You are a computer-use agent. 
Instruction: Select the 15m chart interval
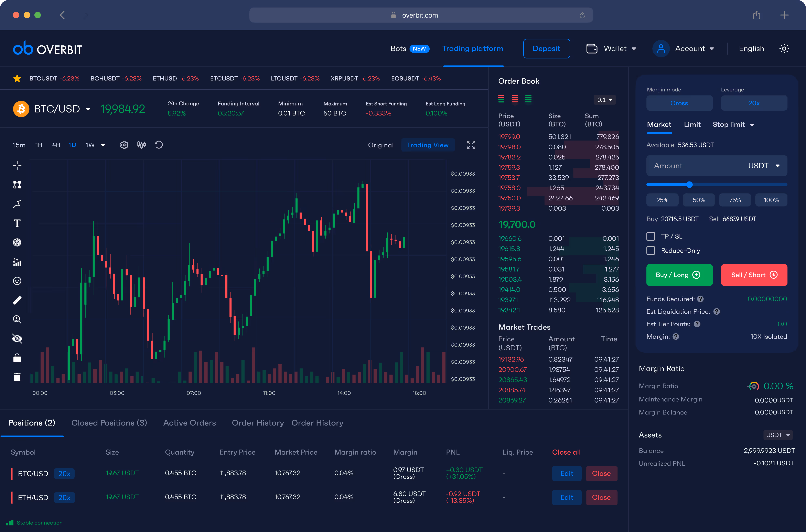(19, 145)
